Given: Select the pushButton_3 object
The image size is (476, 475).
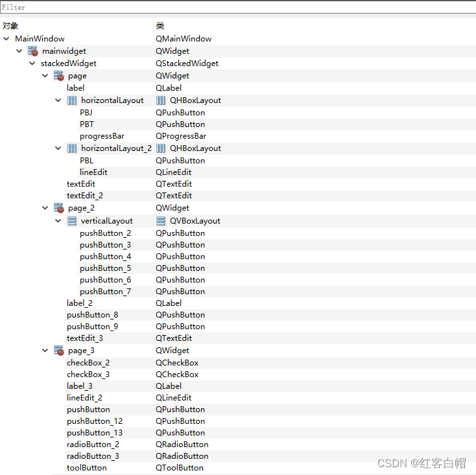Looking at the screenshot, I should pos(105,245).
